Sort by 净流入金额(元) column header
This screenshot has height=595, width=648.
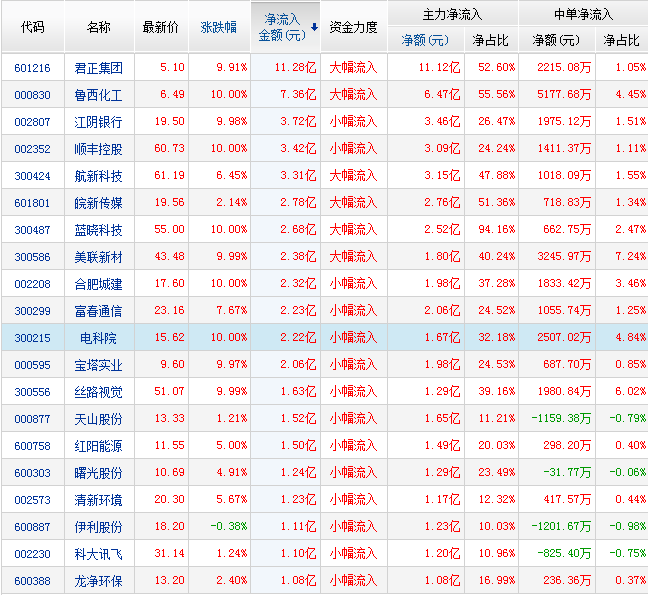(282, 27)
